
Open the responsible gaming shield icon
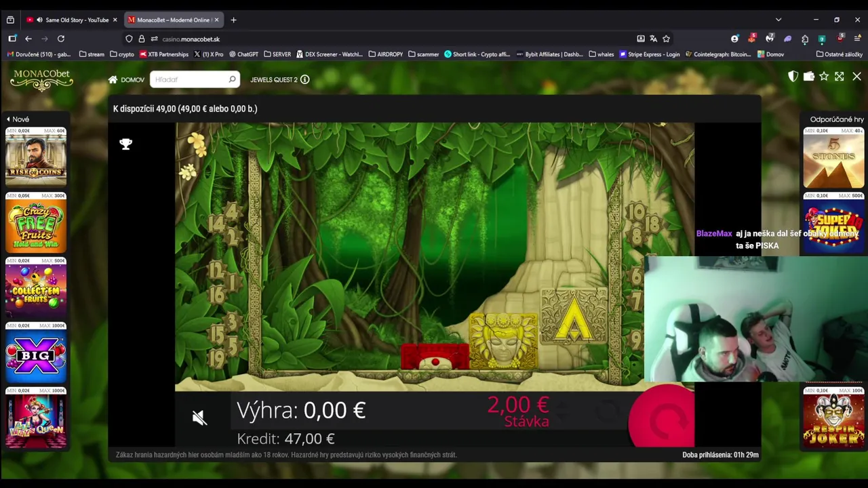click(x=793, y=77)
